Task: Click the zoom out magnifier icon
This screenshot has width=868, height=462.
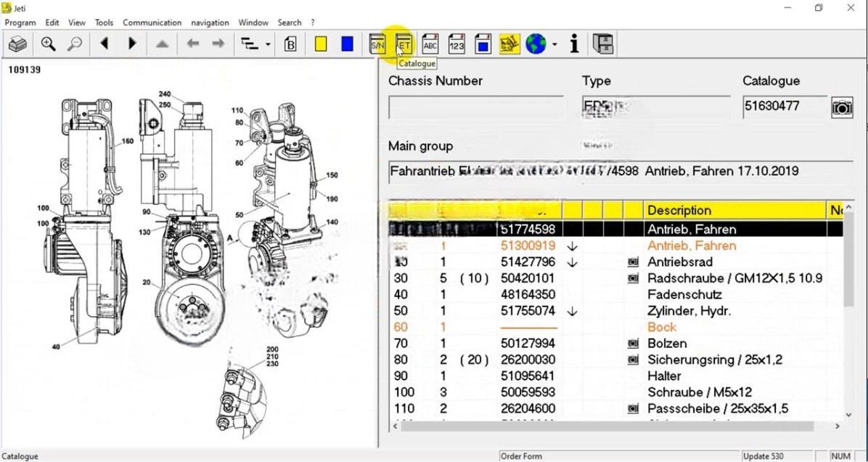Action: tap(74, 44)
